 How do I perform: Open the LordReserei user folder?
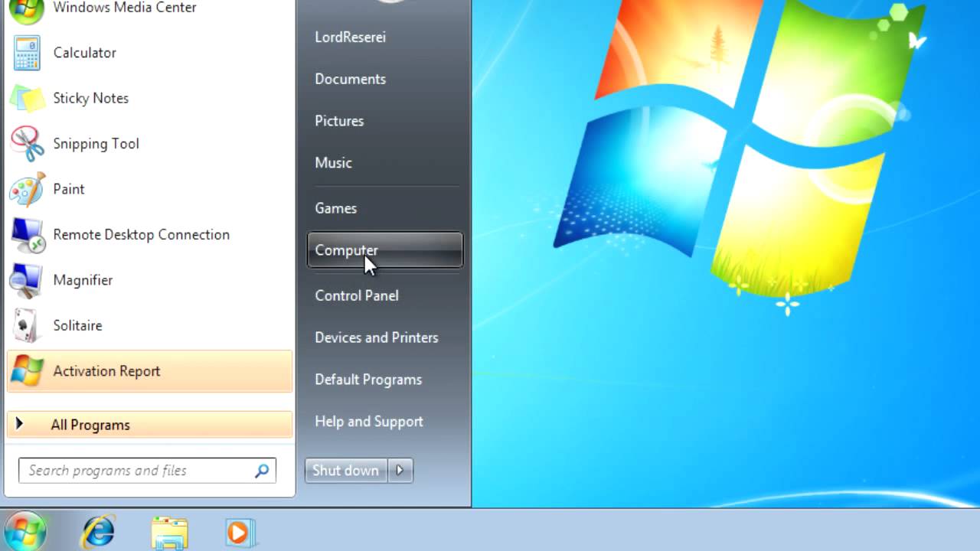click(350, 37)
